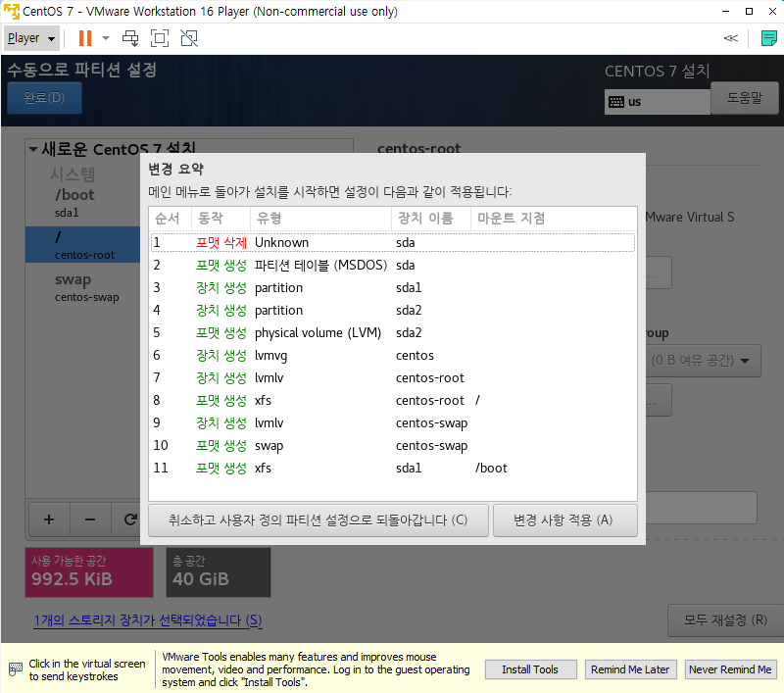The width and height of the screenshot is (784, 693).
Task: Remove the selected mount point with minus button
Action: [x=90, y=520]
